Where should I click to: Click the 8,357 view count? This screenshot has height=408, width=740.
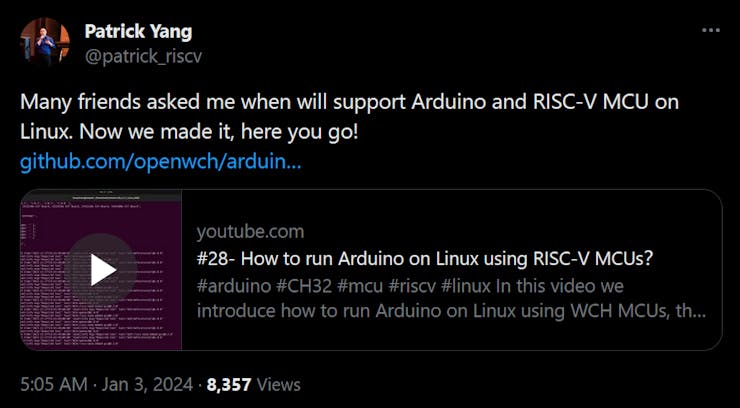[229, 384]
